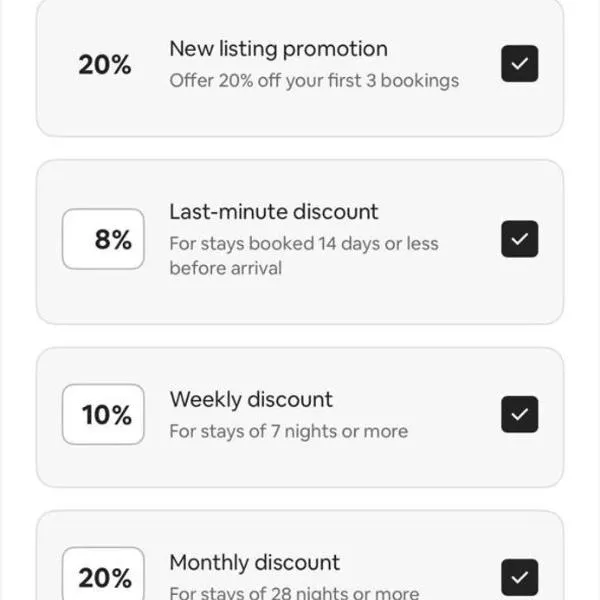The height and width of the screenshot is (600, 600).
Task: Turn off the Monthly discount checkbox
Action: tap(519, 577)
